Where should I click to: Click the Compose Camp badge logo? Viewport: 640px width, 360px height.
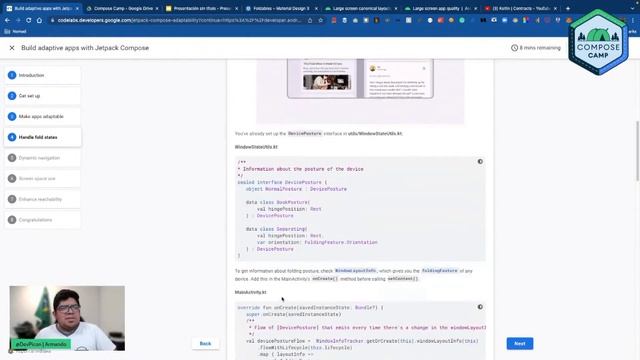598,42
